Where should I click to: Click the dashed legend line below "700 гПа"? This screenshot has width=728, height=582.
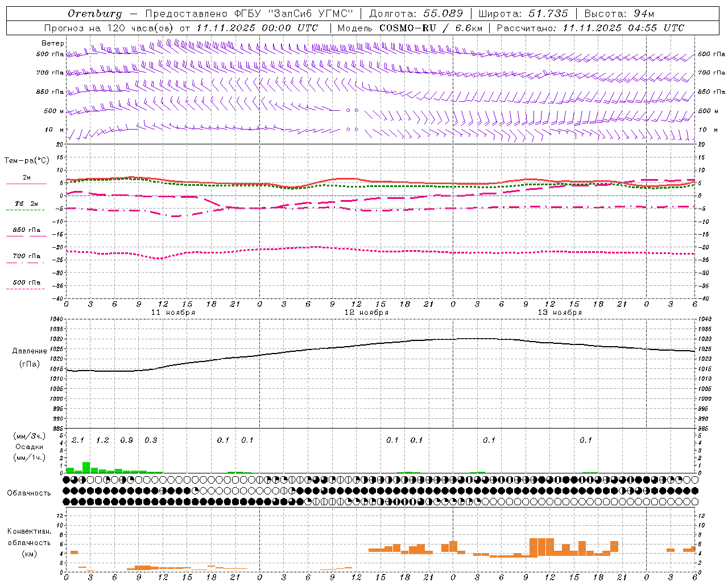click(25, 263)
